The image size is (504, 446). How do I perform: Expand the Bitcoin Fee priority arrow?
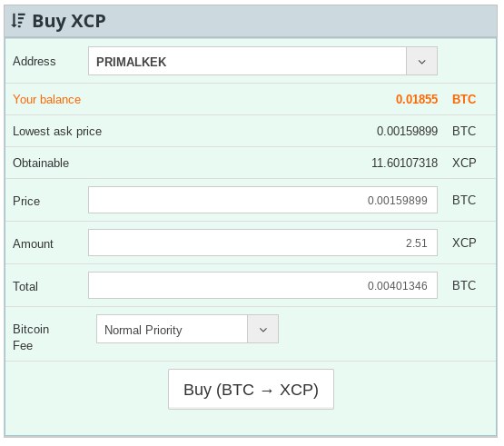tap(263, 330)
